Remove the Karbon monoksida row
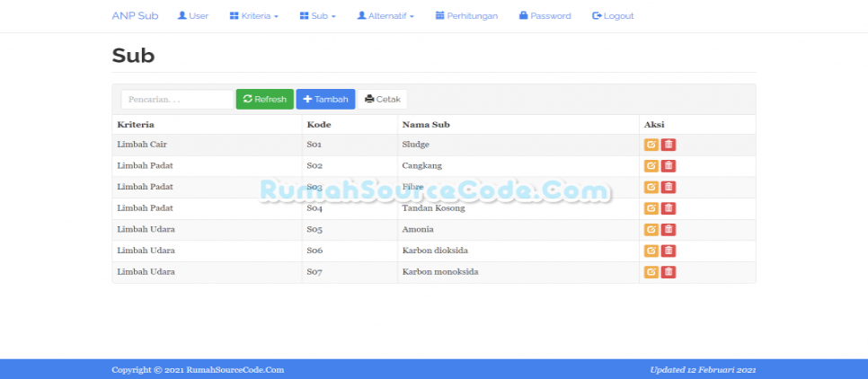This screenshot has height=379, width=868. coord(669,272)
